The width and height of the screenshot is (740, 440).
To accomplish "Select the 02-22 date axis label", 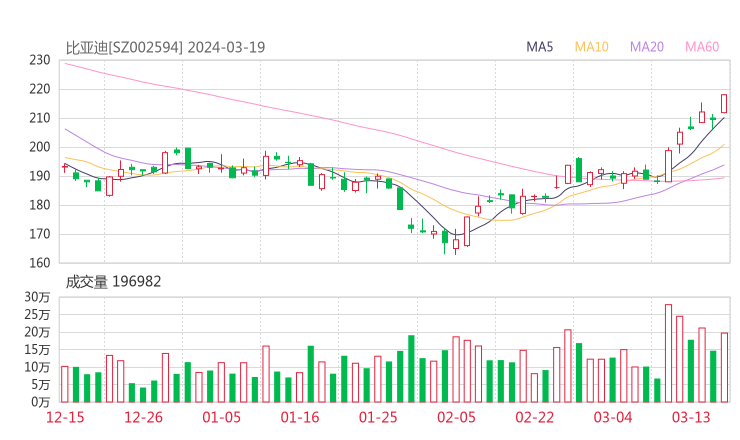I will 534,417.
